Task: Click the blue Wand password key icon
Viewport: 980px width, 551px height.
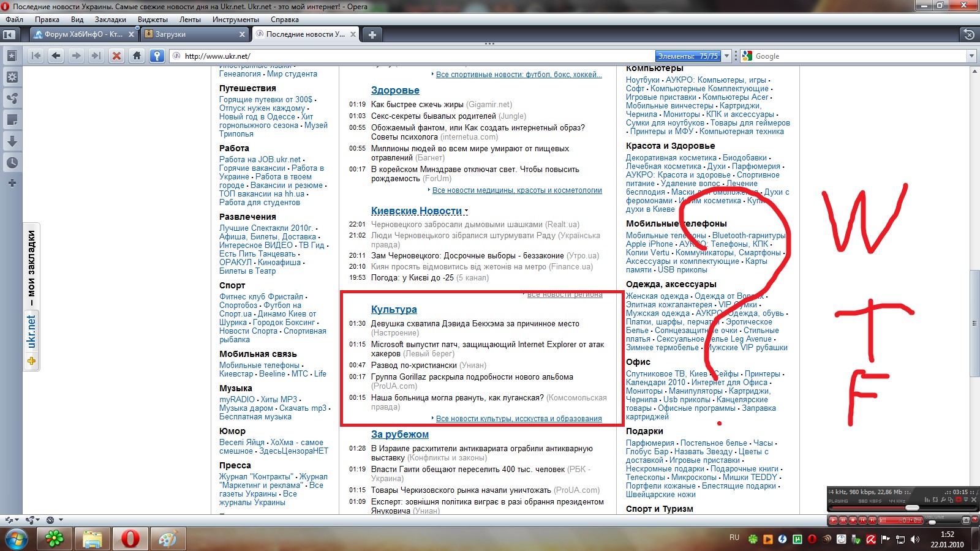Action: (x=157, y=56)
